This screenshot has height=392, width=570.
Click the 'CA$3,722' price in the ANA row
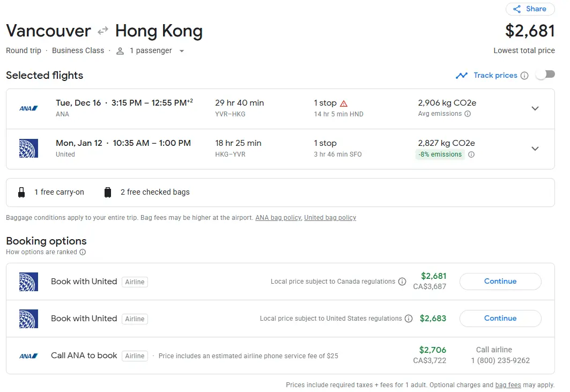[x=430, y=361]
